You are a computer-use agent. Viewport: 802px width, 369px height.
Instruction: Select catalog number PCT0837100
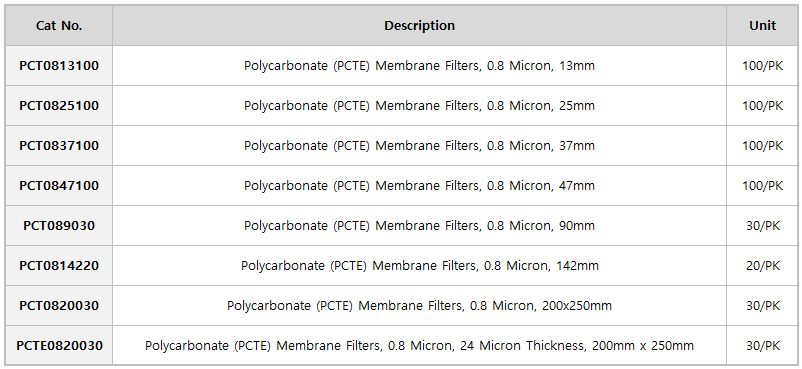pos(59,145)
